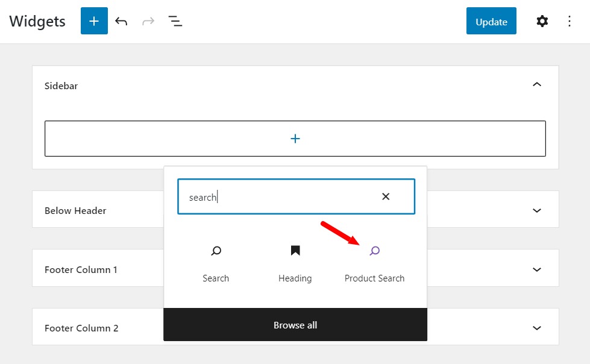Image resolution: width=590 pixels, height=364 pixels.
Task: Open the Settings gear icon
Action: point(542,21)
